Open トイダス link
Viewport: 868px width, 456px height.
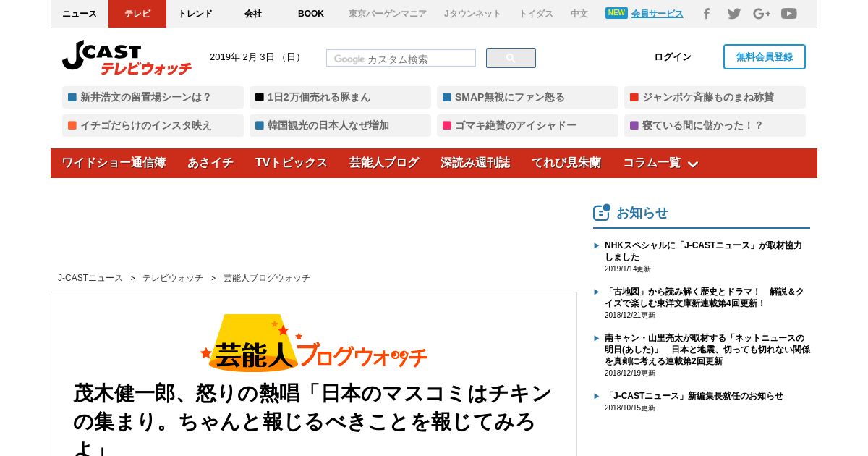[536, 14]
